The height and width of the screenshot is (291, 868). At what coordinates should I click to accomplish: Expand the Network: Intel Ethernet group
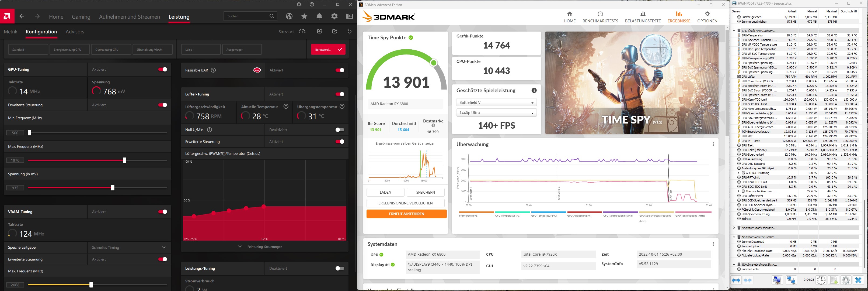click(x=734, y=228)
